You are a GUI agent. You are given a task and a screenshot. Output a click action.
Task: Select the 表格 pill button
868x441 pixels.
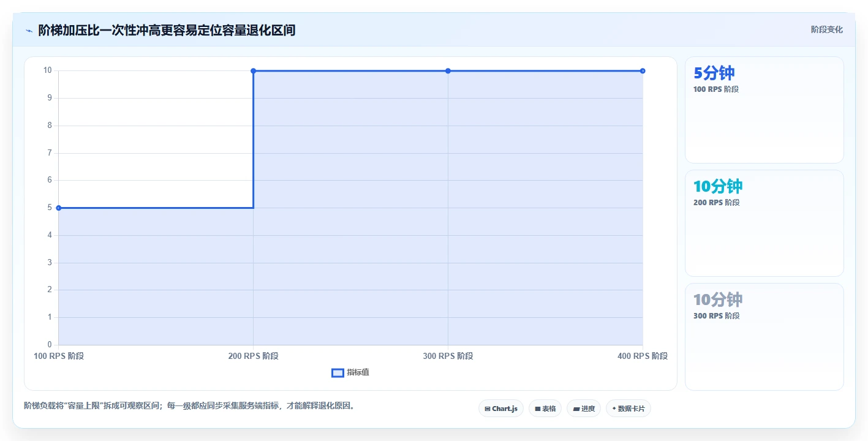pyautogui.click(x=545, y=409)
